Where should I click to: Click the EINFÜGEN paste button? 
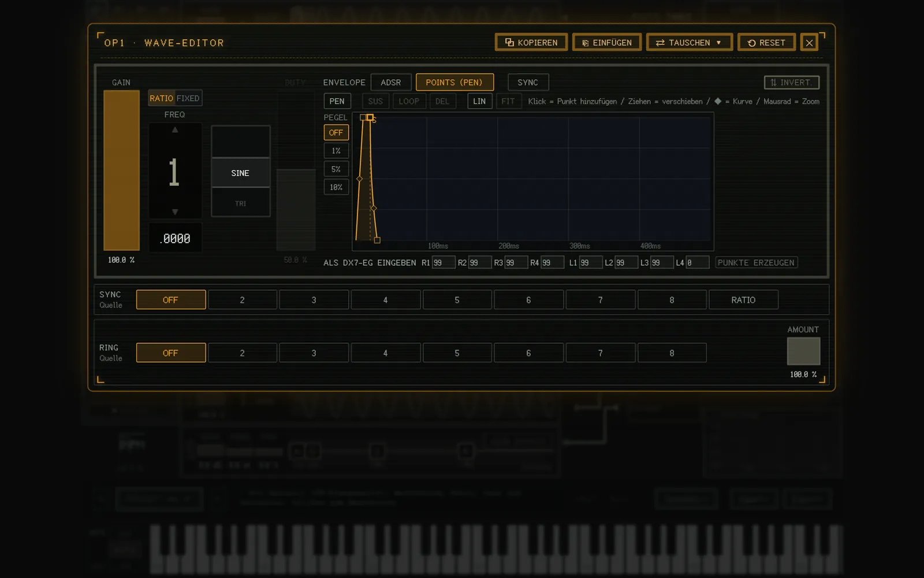(x=607, y=42)
